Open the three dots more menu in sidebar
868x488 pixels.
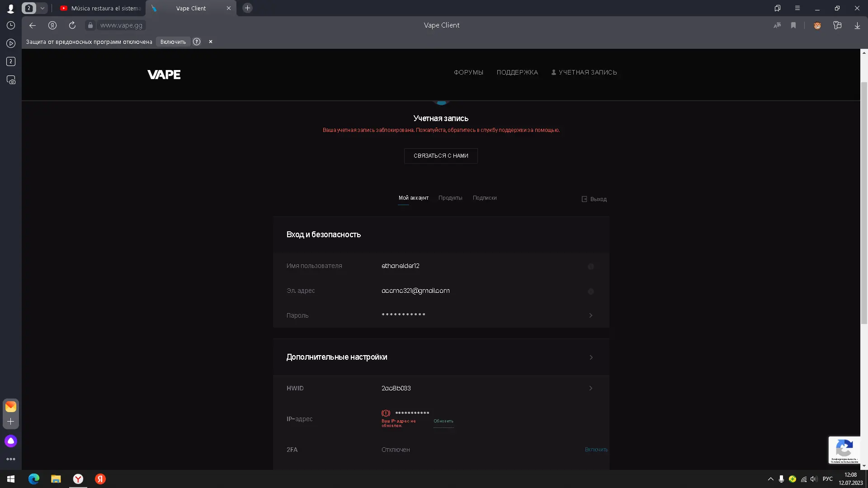[x=11, y=459]
